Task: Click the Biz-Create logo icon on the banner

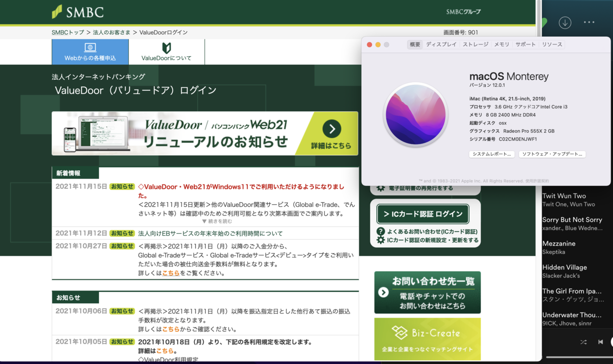Action: tap(400, 333)
